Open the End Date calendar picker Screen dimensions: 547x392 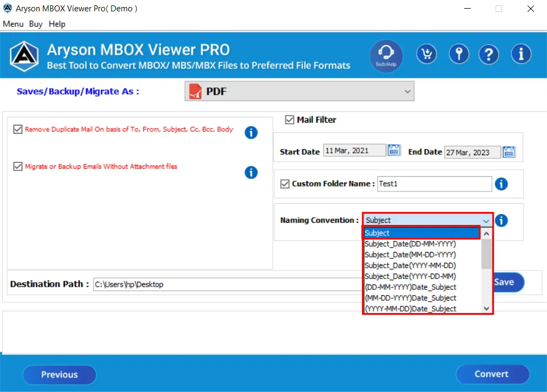[x=509, y=152]
